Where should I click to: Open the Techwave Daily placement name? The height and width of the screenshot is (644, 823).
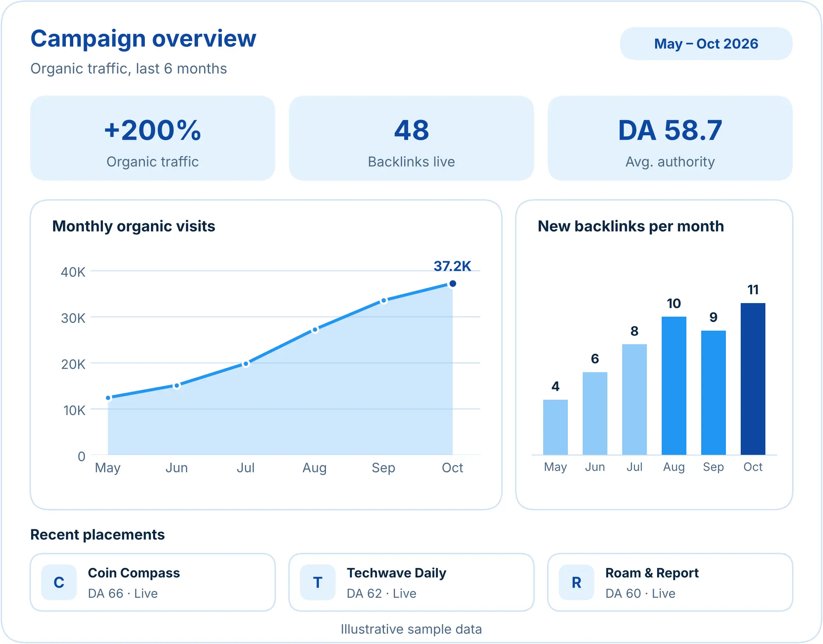(396, 573)
